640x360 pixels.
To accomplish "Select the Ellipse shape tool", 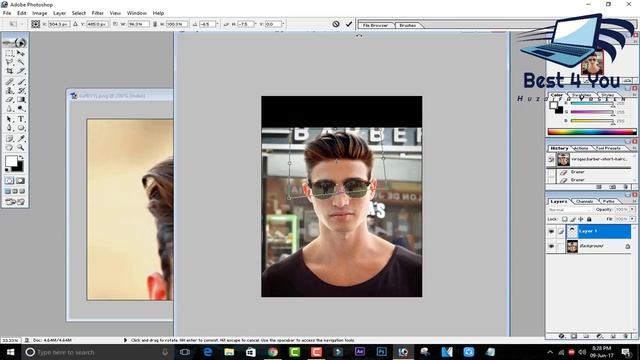I will tap(21, 128).
